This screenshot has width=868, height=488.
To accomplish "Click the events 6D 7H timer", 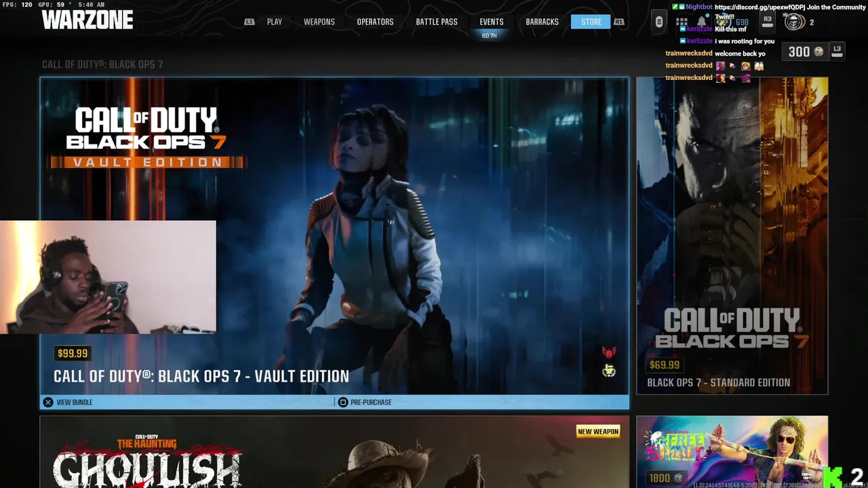I will pyautogui.click(x=489, y=35).
